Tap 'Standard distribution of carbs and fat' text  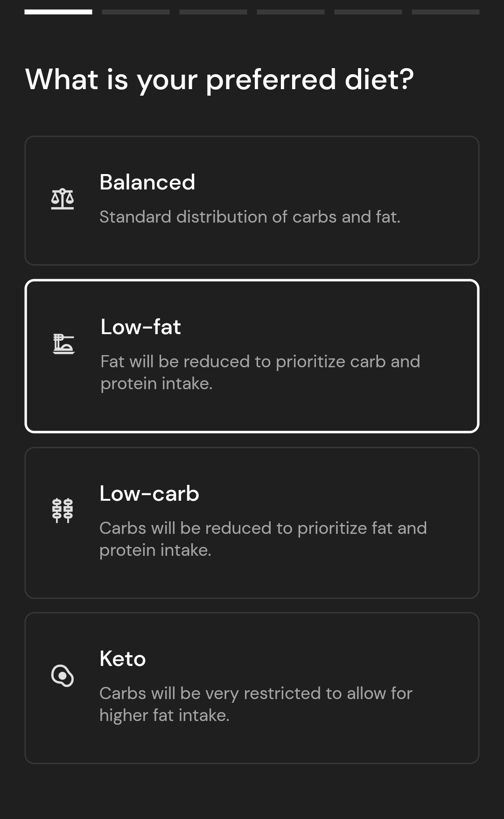pyautogui.click(x=250, y=217)
